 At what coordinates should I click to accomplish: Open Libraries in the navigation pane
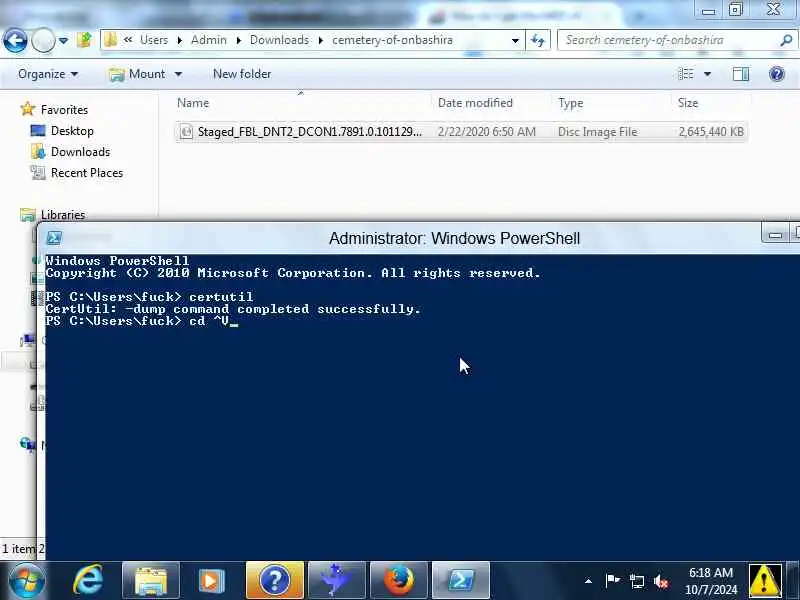(63, 215)
